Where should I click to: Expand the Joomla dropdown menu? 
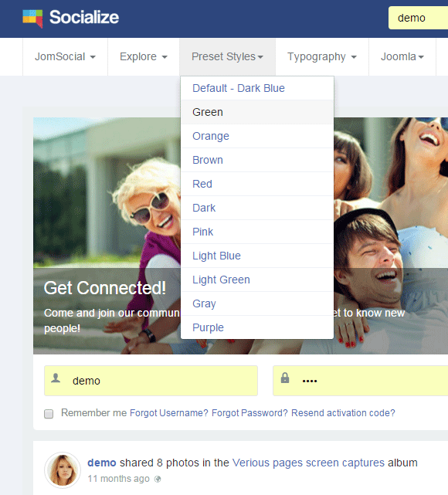(402, 57)
